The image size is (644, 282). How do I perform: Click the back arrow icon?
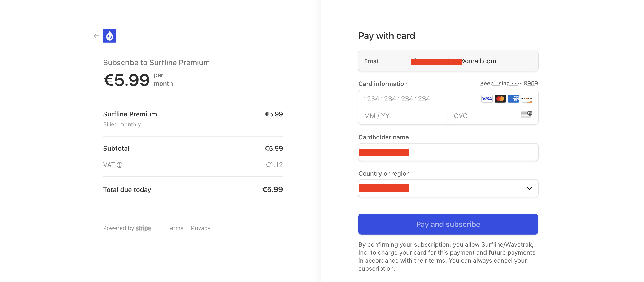96,36
